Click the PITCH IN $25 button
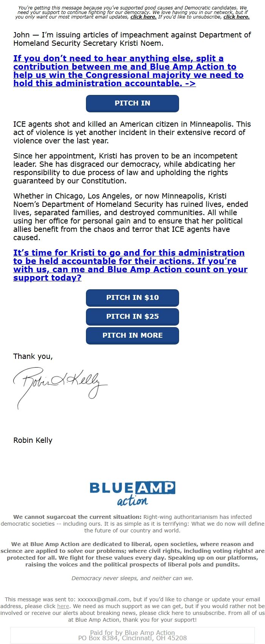This screenshot has width=265, height=644. click(x=132, y=317)
